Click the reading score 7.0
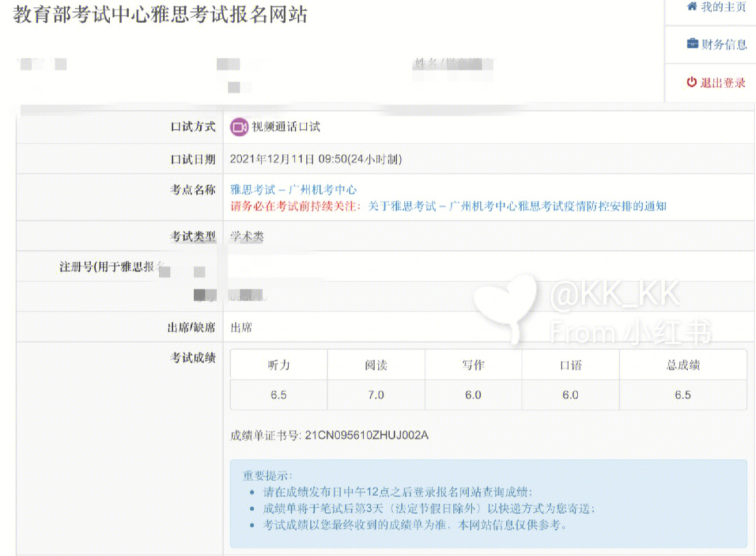Viewport: 756px width, 556px height. point(376,395)
